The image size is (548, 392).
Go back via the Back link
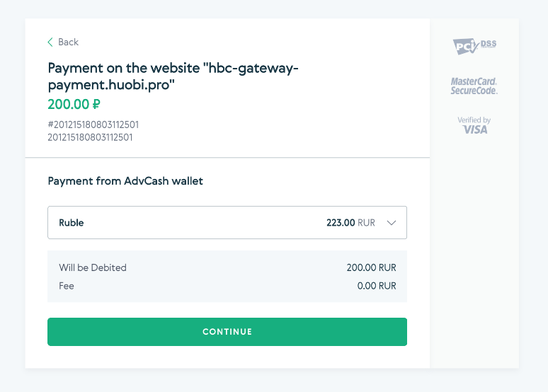tap(63, 42)
